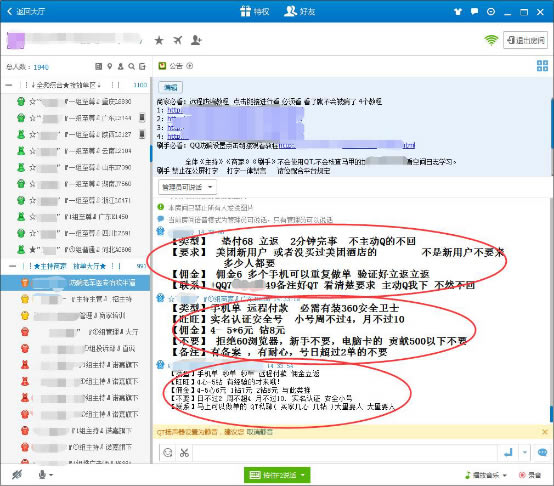The image size is (554, 486).
Task: Open the 好友 friends tab
Action: [300, 11]
